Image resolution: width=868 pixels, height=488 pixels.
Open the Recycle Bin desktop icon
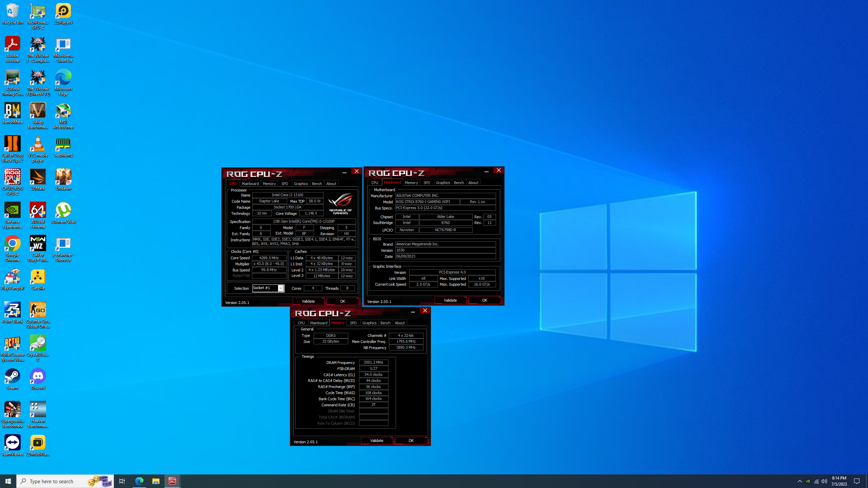pyautogui.click(x=13, y=14)
